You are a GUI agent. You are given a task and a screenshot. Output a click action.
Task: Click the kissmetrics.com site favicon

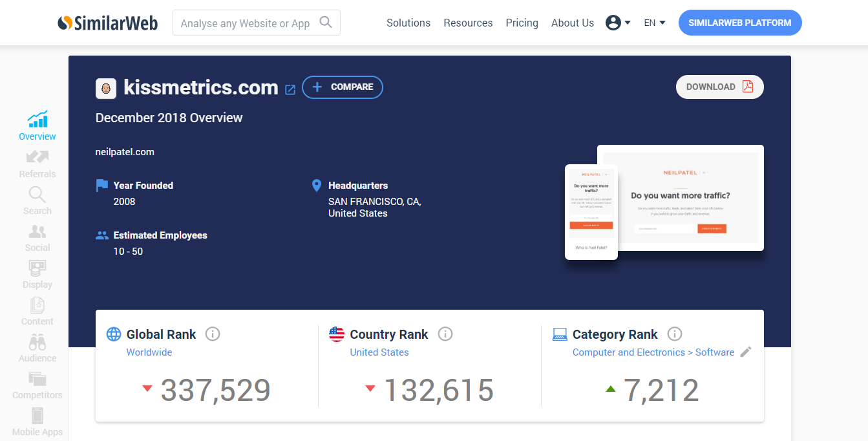tap(106, 89)
